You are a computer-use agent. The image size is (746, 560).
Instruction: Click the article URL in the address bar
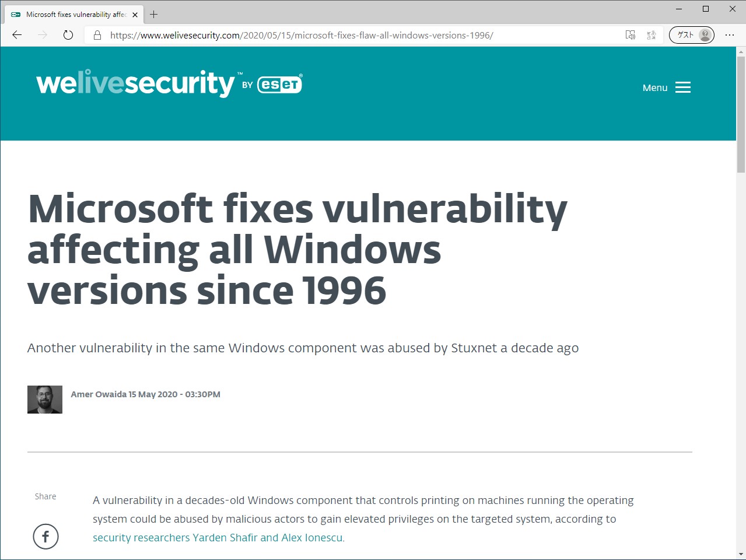(300, 35)
